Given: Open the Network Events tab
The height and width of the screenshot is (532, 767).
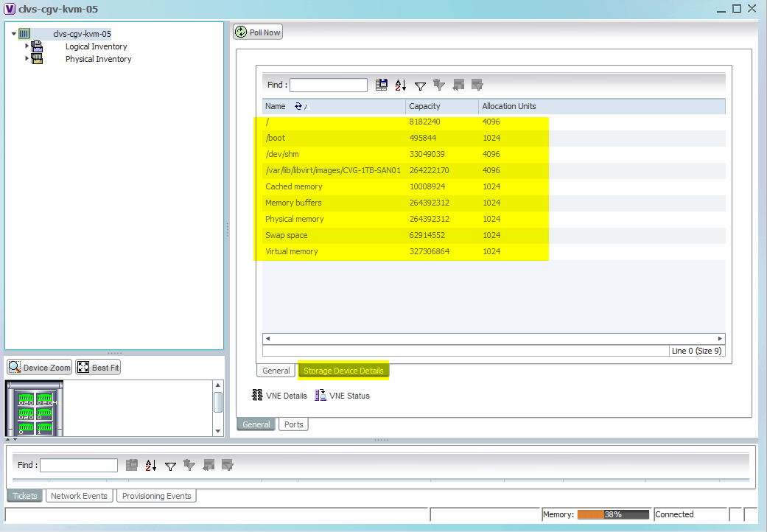Looking at the screenshot, I should (x=79, y=495).
